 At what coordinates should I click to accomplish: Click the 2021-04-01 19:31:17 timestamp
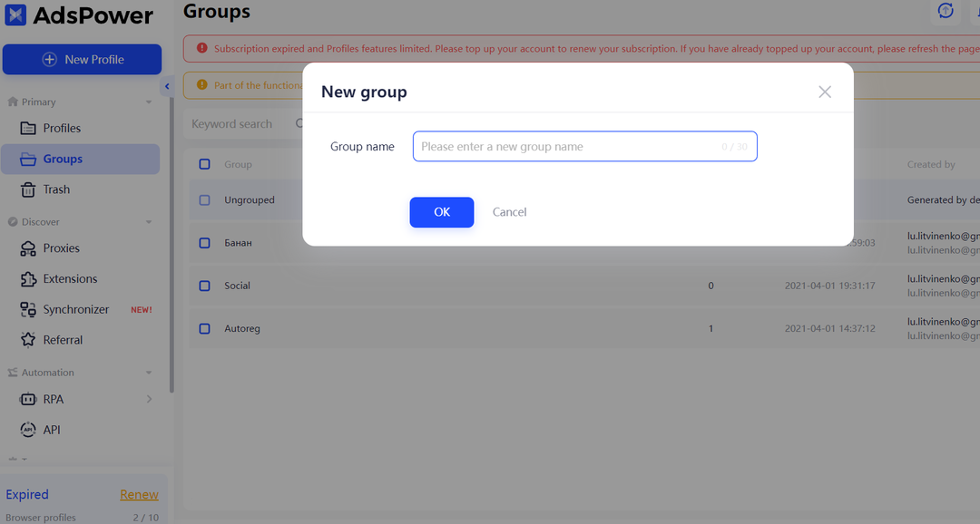pos(830,286)
